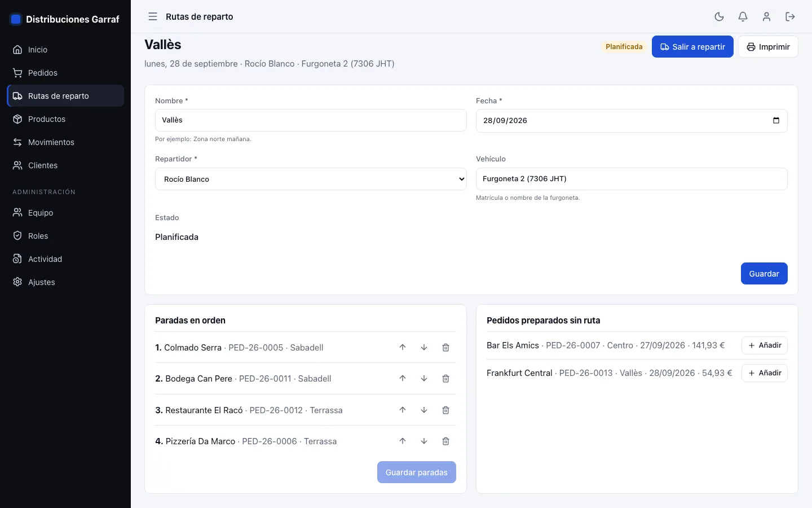Open Ajustes settings

pyautogui.click(x=65, y=282)
